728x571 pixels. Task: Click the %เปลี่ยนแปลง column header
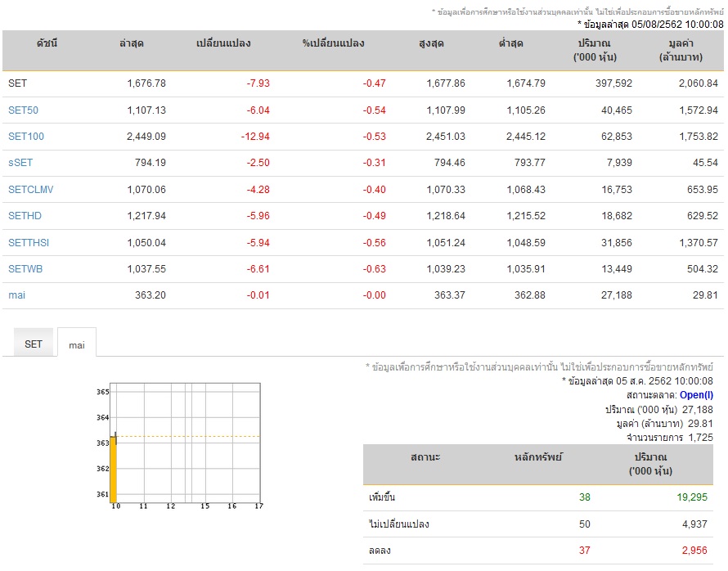pos(333,43)
